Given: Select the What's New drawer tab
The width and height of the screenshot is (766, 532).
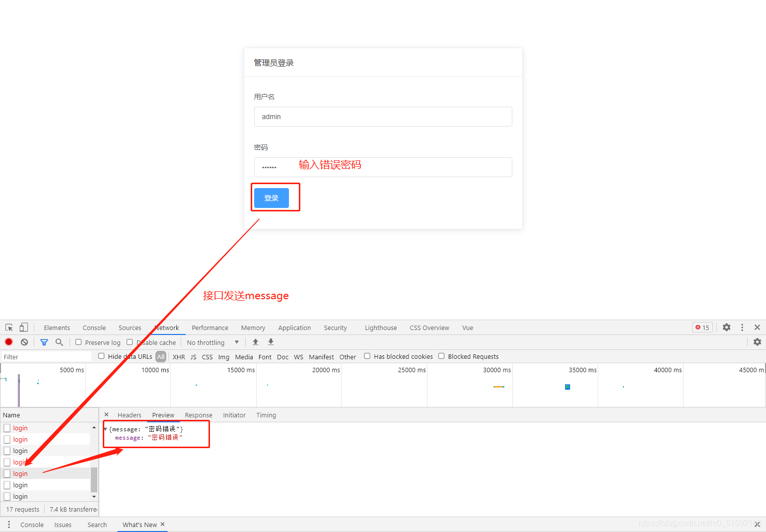Looking at the screenshot, I should [x=140, y=525].
